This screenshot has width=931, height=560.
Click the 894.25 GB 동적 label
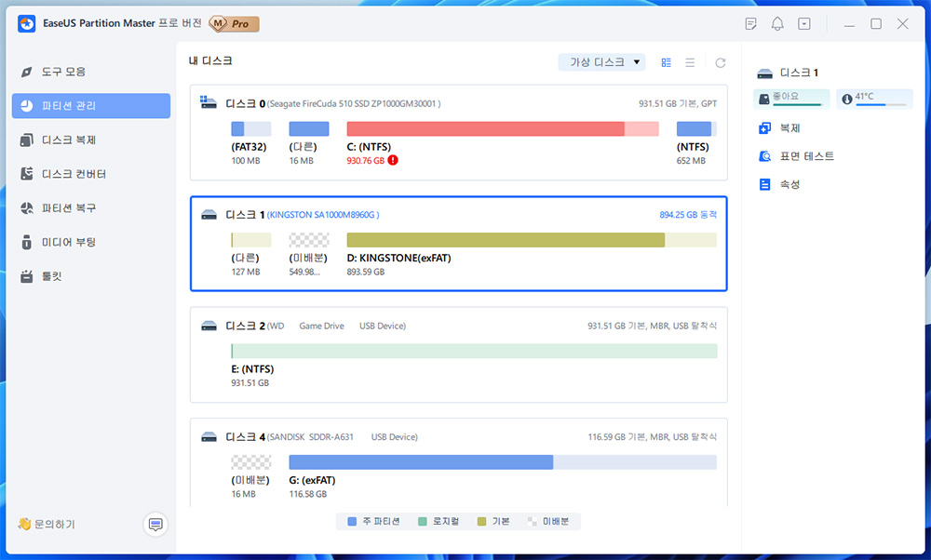coord(688,215)
